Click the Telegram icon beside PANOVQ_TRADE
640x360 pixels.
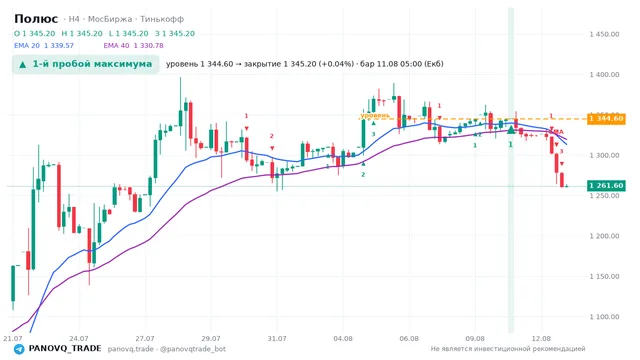coord(19,349)
